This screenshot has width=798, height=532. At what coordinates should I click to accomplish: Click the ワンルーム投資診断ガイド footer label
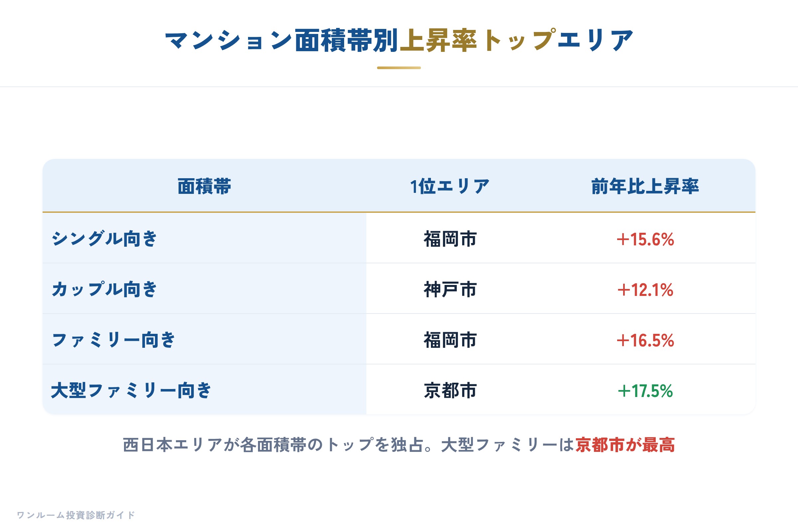point(76,515)
